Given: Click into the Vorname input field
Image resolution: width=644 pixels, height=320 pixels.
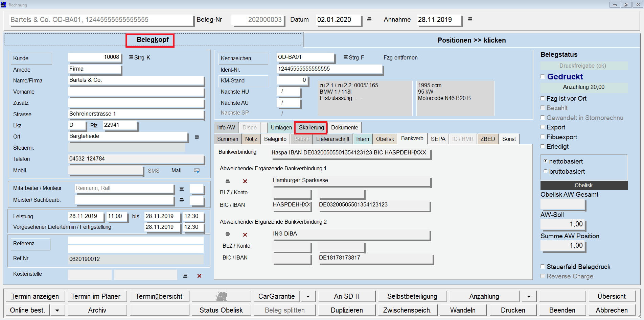Looking at the screenshot, I should pos(136,92).
